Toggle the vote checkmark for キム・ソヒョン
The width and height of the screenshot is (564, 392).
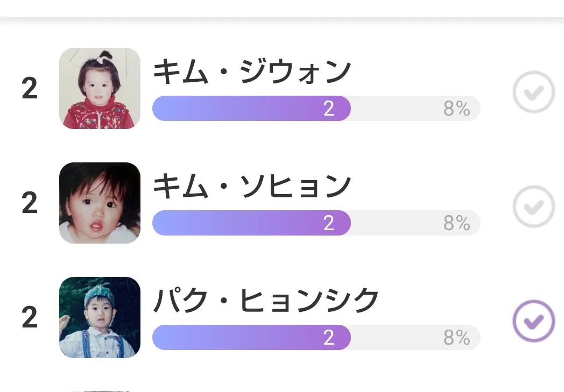[x=533, y=207]
